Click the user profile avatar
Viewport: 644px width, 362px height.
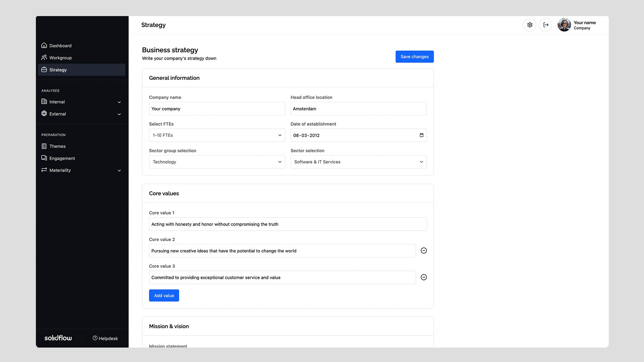coord(564,25)
